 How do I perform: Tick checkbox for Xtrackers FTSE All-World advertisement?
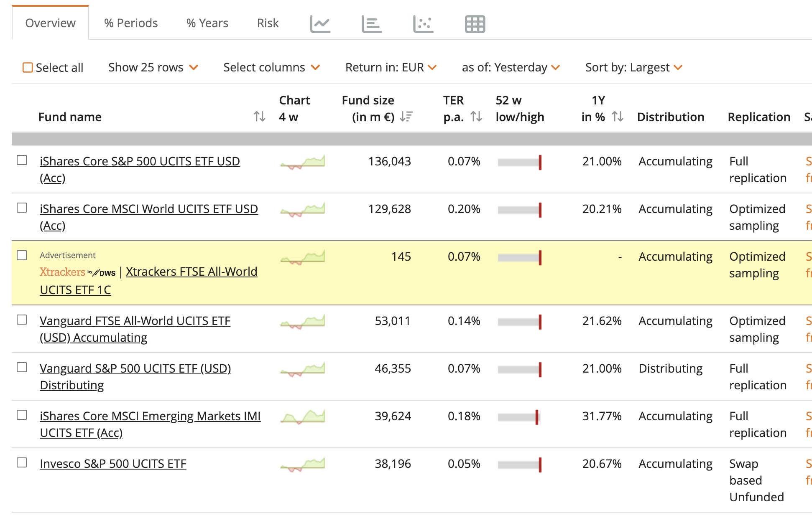coord(22,256)
